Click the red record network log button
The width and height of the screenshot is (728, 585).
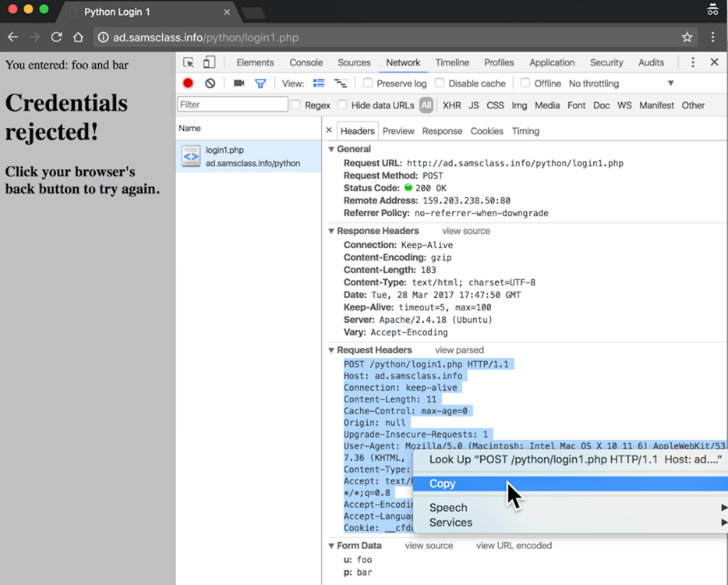pos(188,83)
